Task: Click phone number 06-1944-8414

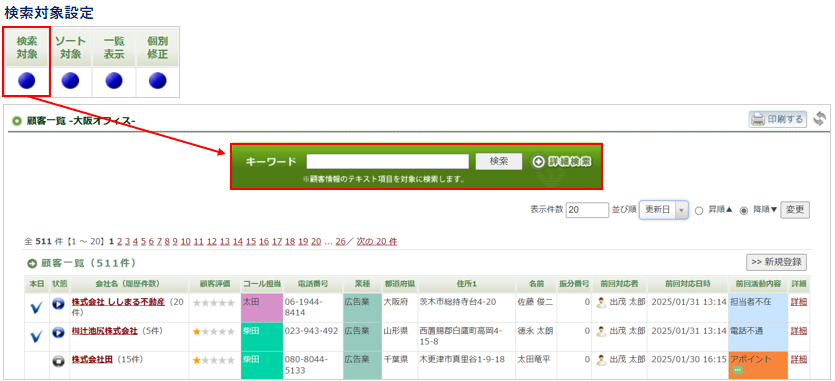Action: click(x=304, y=307)
